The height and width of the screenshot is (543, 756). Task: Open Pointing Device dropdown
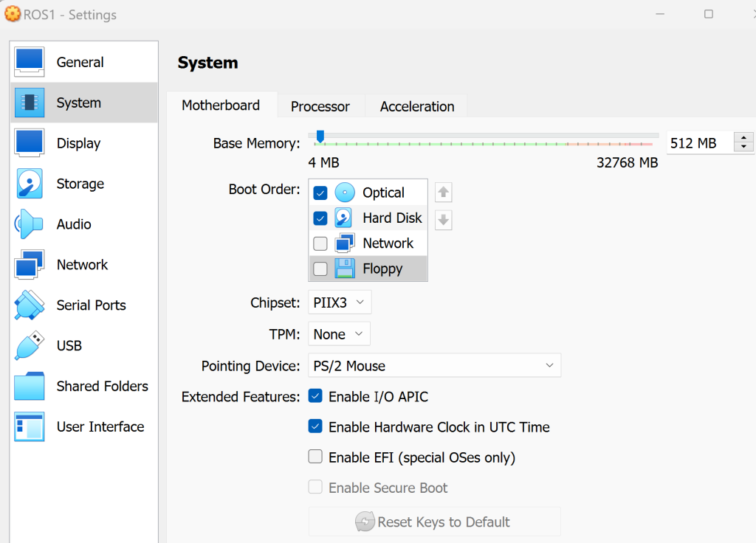tap(434, 366)
